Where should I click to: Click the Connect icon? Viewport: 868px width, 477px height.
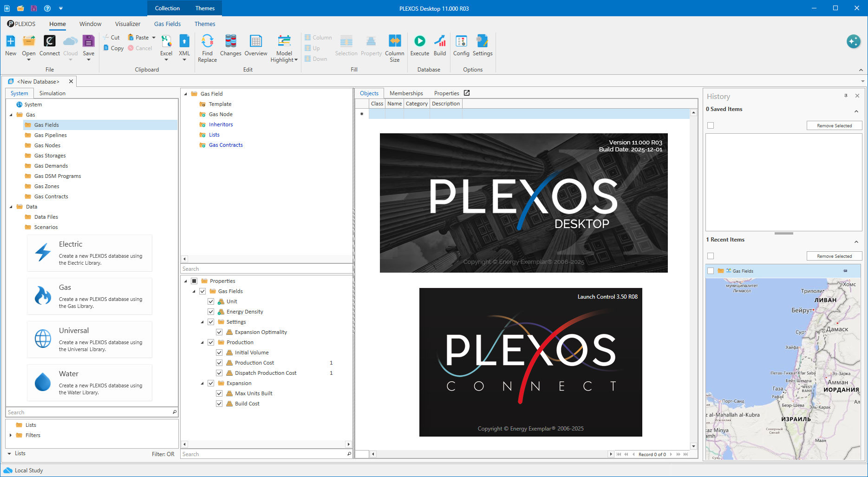tap(49, 42)
